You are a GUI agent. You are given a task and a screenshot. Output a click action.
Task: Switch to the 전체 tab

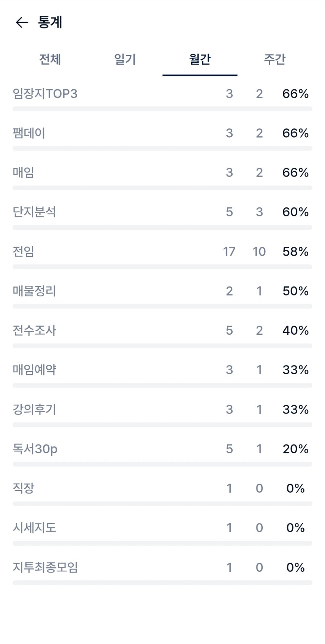pos(50,59)
